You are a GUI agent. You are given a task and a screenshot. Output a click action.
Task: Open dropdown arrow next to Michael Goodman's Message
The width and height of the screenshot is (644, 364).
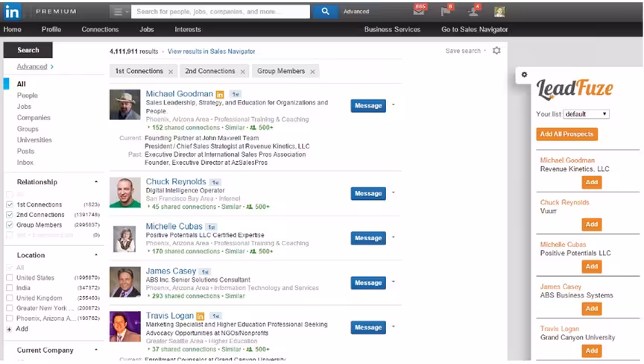(394, 105)
